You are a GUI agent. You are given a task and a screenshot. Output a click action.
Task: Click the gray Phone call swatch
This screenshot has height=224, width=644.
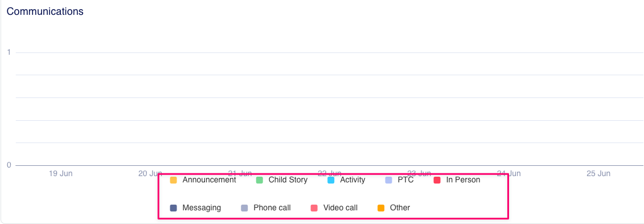click(x=244, y=208)
